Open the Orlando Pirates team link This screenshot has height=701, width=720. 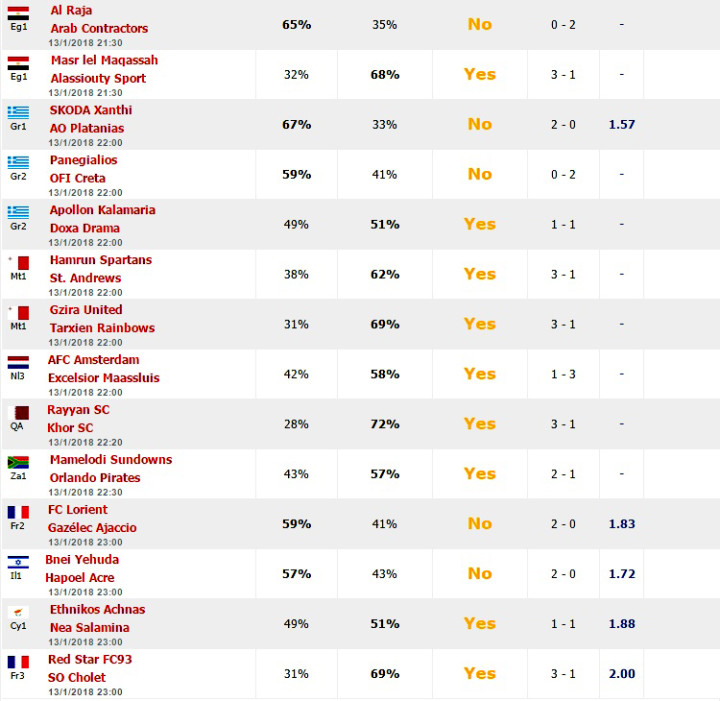pyautogui.click(x=95, y=478)
